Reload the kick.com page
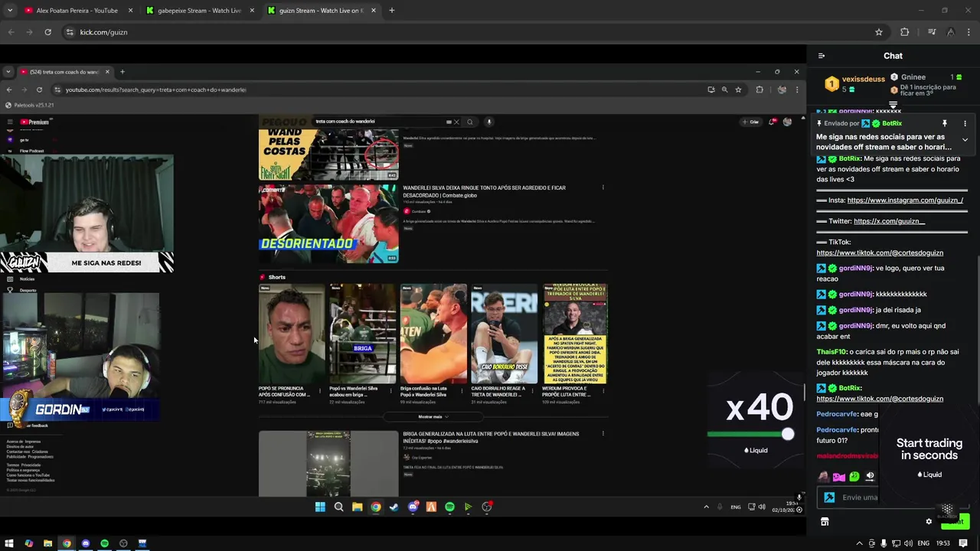This screenshot has width=980, height=551. (47, 32)
